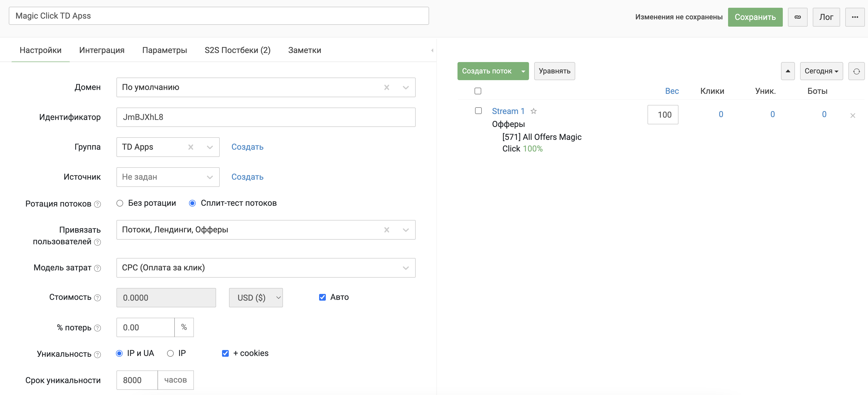The width and height of the screenshot is (868, 395).
Task: Click the Идентификатор input field
Action: point(265,117)
